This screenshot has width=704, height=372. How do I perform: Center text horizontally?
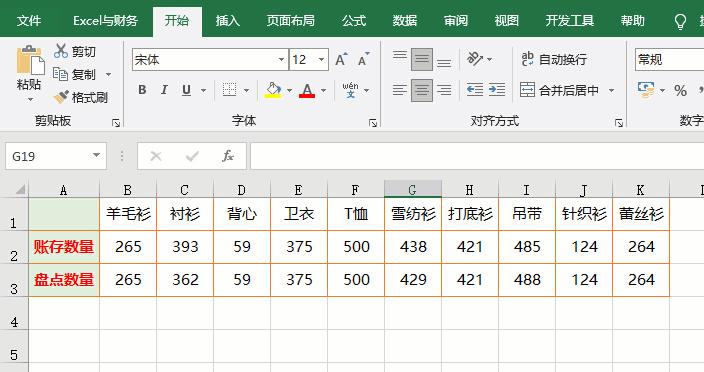(x=422, y=90)
